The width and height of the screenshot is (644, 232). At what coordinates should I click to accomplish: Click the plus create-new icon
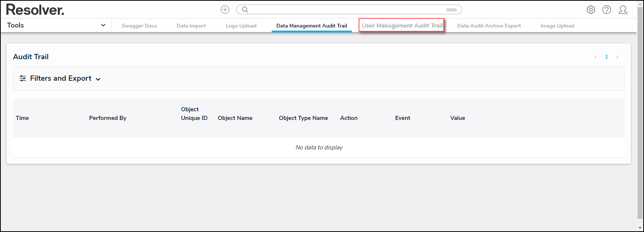coord(225,10)
